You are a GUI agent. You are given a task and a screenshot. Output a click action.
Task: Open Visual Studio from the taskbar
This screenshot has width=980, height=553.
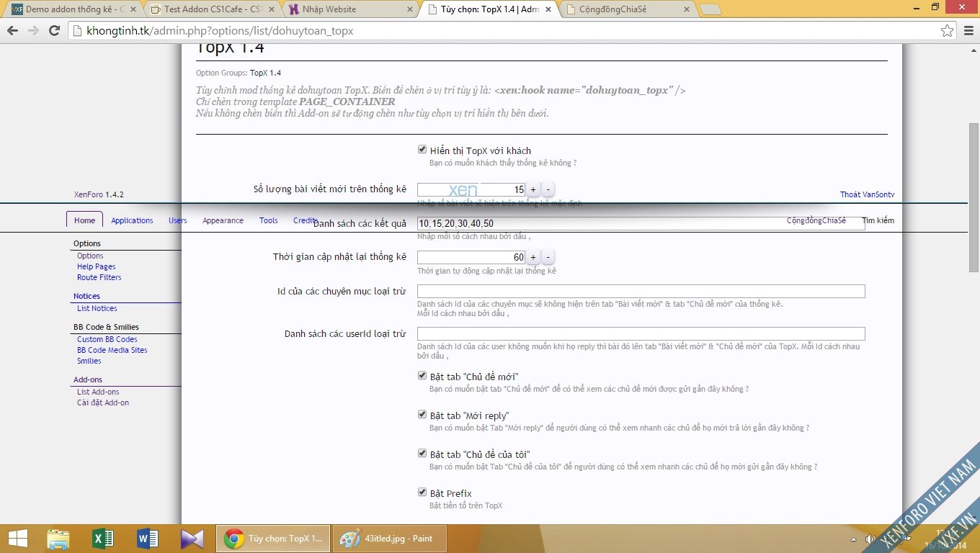[x=192, y=539]
